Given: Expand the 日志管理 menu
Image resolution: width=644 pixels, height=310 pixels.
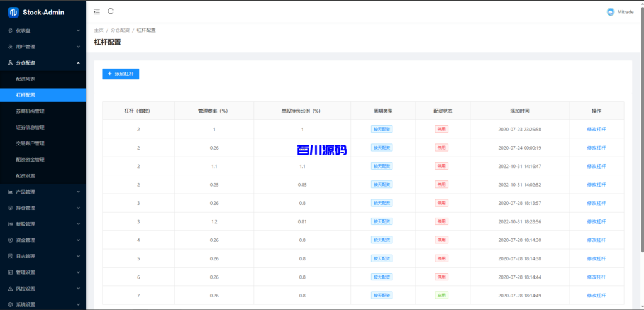Looking at the screenshot, I should [78, 257].
